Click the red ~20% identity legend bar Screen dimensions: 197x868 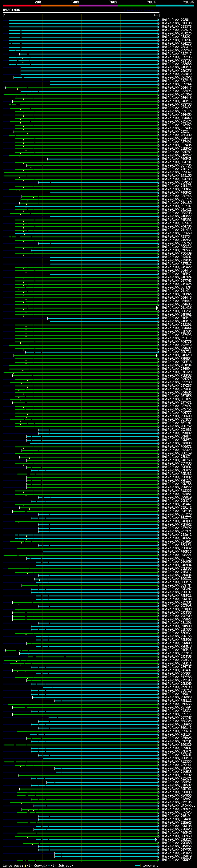[x=22, y=6]
